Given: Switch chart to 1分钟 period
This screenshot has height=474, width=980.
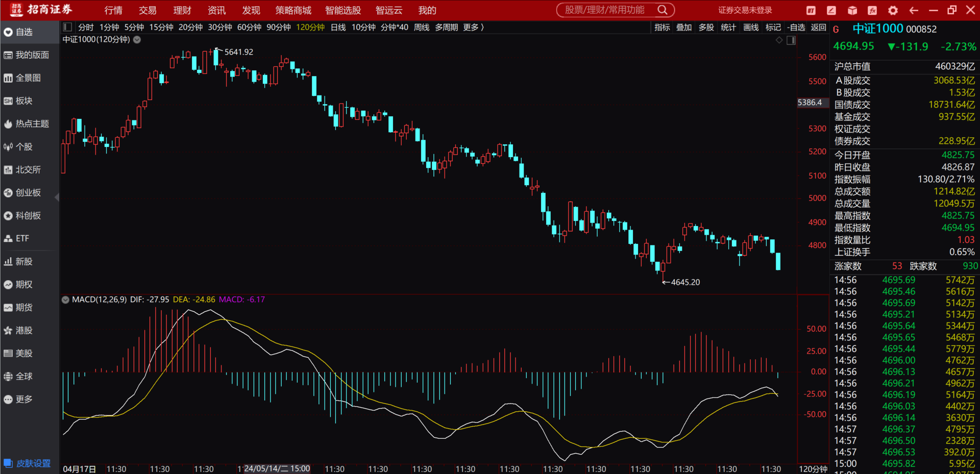Looking at the screenshot, I should pyautogui.click(x=109, y=27).
